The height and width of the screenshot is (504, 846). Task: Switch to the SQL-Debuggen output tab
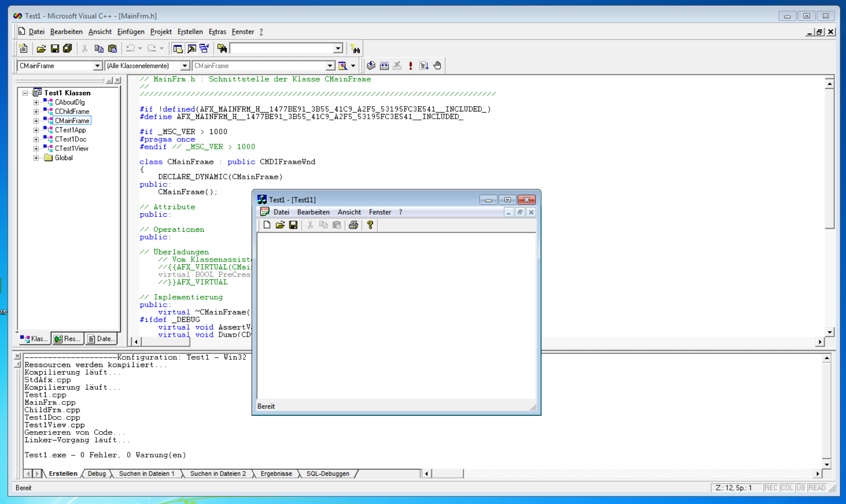point(328,474)
